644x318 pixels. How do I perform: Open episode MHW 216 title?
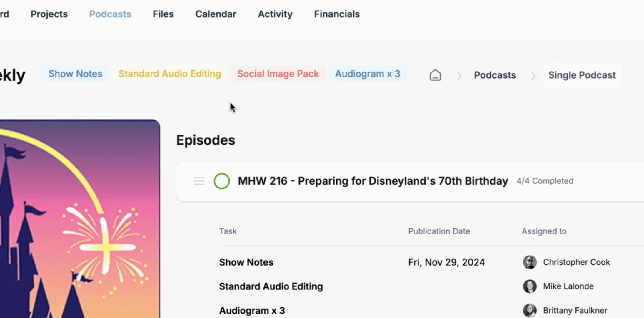click(373, 181)
